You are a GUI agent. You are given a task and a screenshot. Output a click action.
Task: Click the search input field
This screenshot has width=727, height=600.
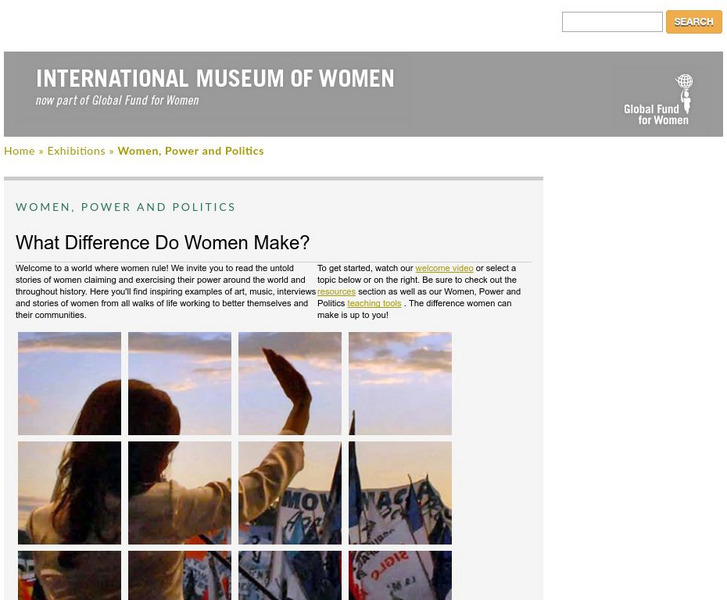click(x=612, y=22)
